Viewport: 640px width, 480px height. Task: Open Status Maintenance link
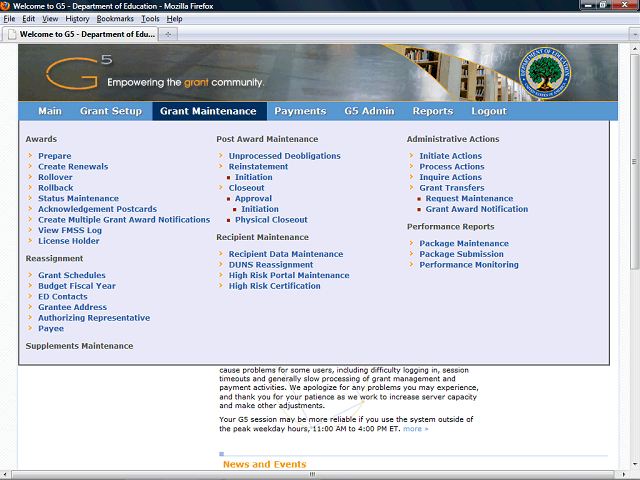click(78, 198)
